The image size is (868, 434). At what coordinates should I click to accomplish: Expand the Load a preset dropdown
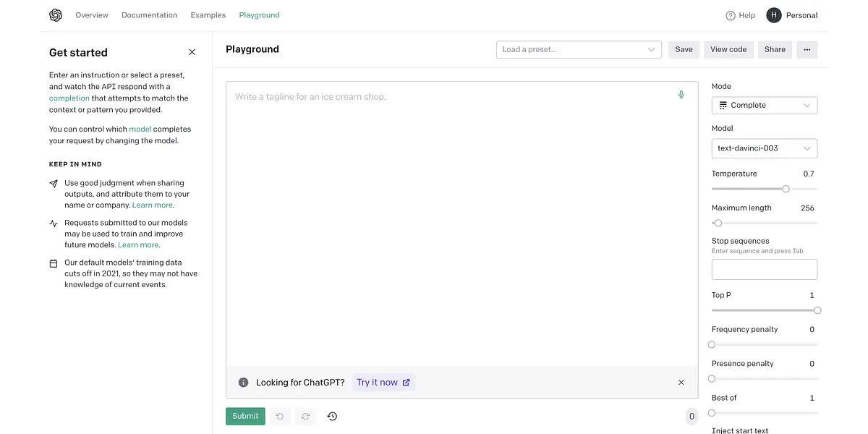point(579,49)
